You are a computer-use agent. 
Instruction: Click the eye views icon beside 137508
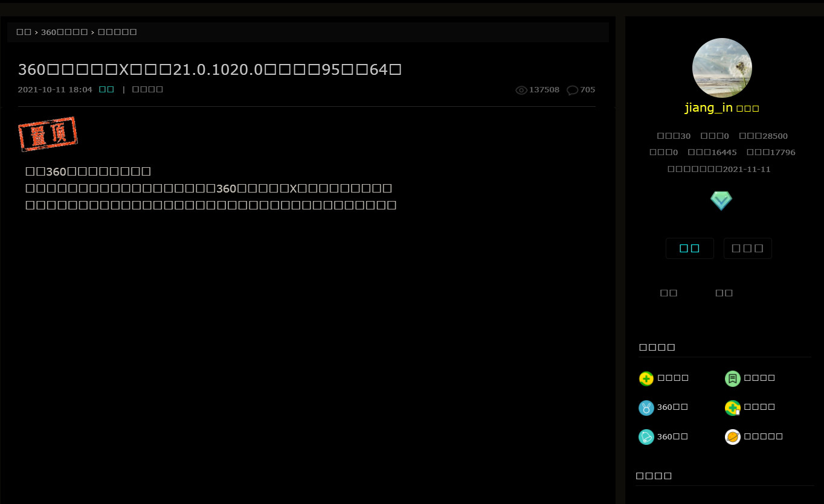[x=521, y=90]
